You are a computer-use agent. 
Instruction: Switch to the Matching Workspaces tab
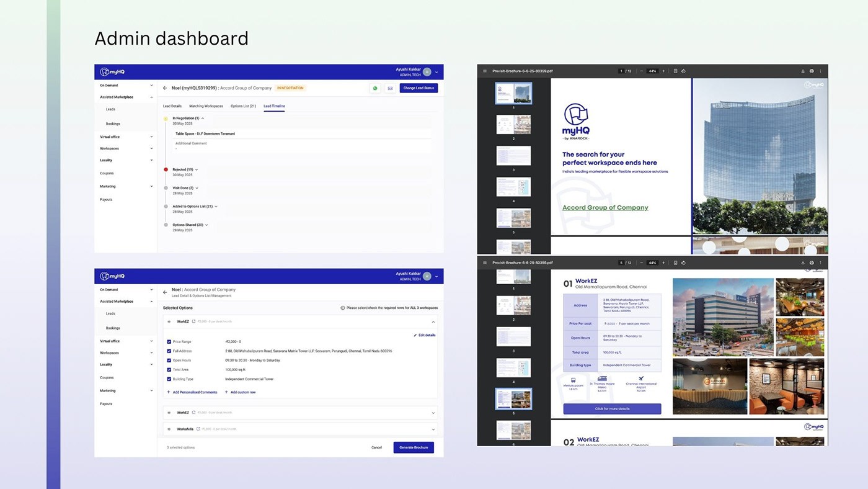pyautogui.click(x=206, y=106)
